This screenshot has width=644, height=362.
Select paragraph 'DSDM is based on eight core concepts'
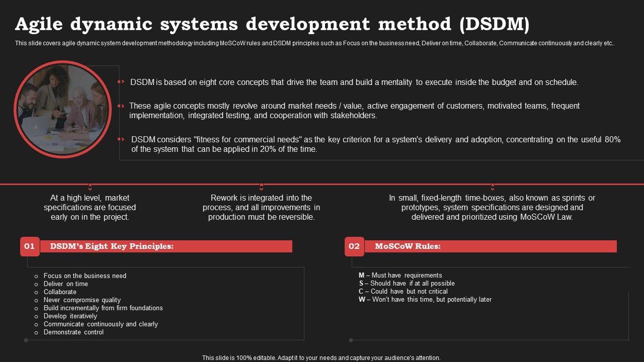(354, 82)
